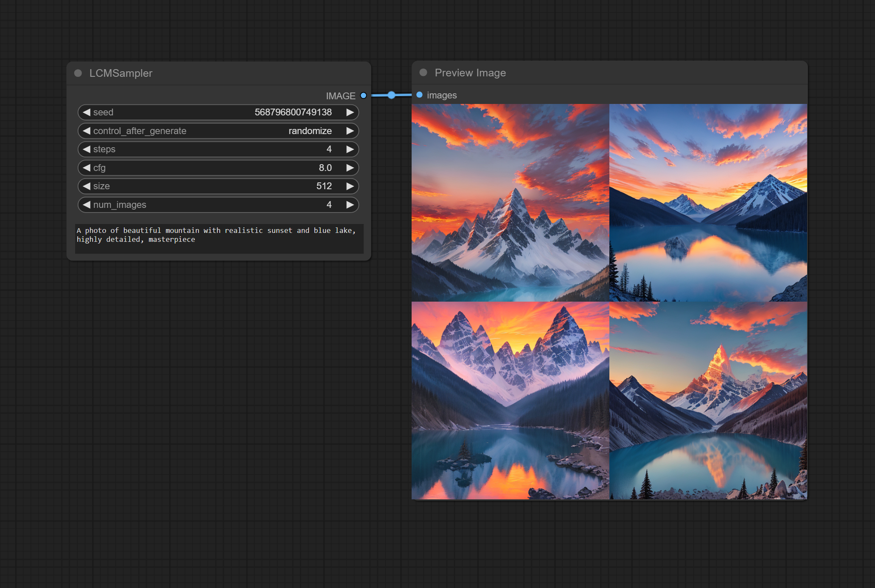Screen dimensions: 875x588
Task: Increase num_images with right arrow
Action: pos(350,204)
